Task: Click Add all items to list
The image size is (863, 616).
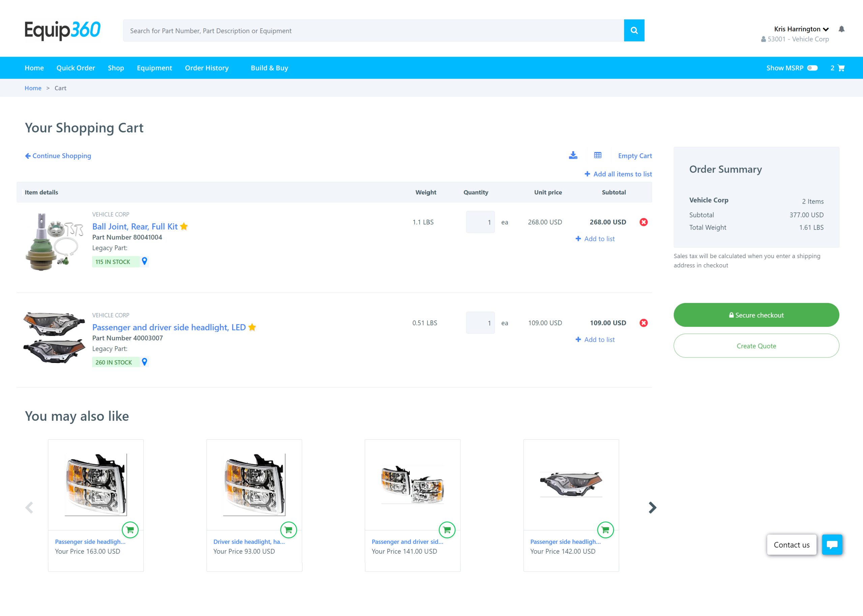Action: [x=618, y=174]
